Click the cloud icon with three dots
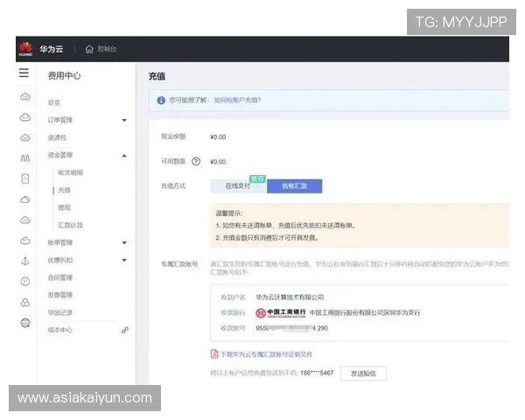 (x=25, y=117)
